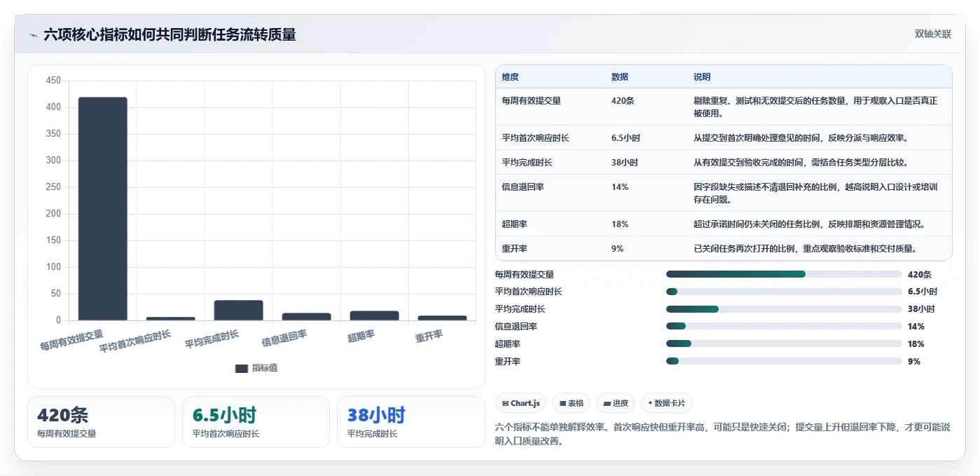Click the 每周有效提交量 progress bar
Image resolution: width=980 pixels, height=476 pixels.
784,274
